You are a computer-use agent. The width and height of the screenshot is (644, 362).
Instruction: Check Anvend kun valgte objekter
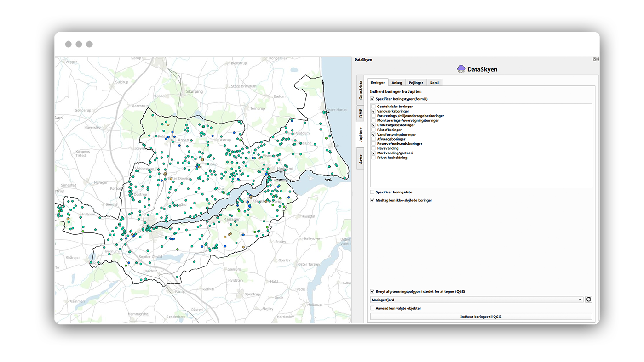[372, 308]
